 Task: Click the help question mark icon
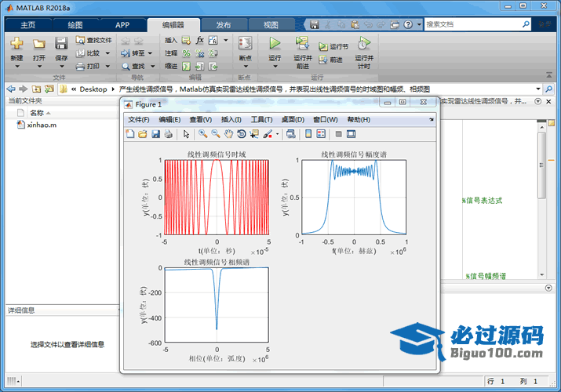click(x=408, y=24)
